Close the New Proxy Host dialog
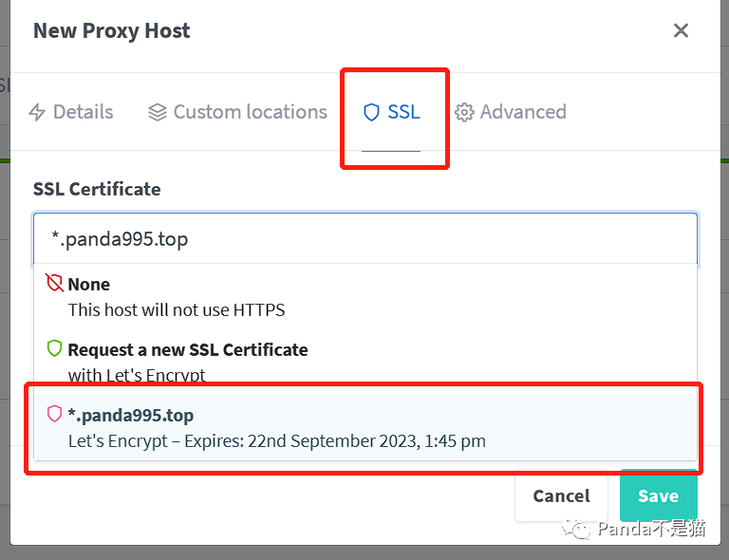This screenshot has height=560, width=729. pos(681,30)
